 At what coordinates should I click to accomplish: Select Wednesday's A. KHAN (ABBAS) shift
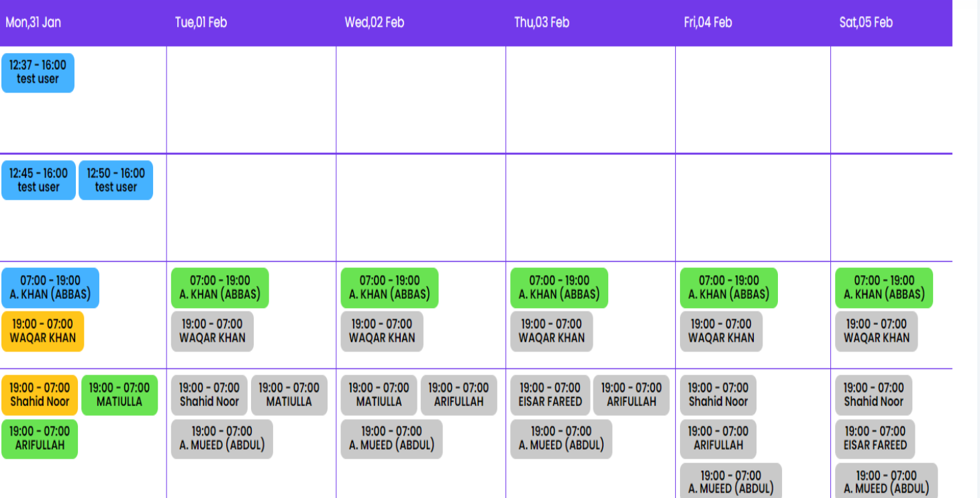(x=390, y=288)
